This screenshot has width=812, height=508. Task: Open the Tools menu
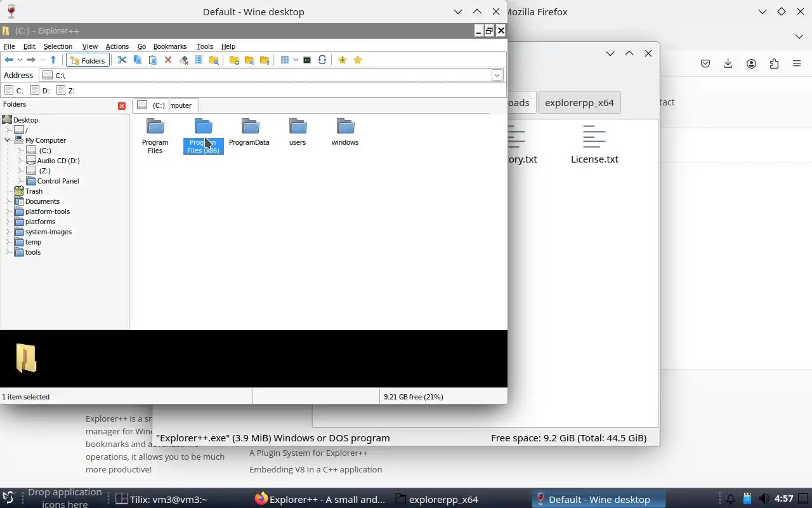click(204, 46)
